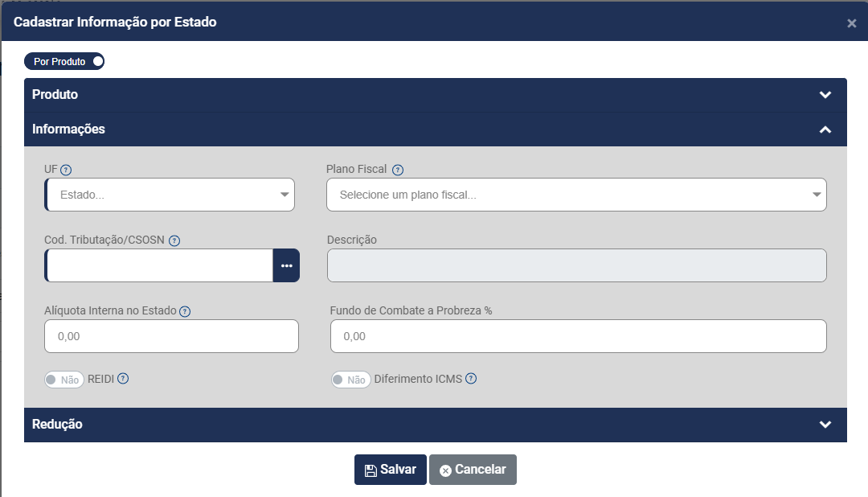The height and width of the screenshot is (497, 868).
Task: Enable the Diferimento ICMS toggle
Action: pyautogui.click(x=350, y=380)
